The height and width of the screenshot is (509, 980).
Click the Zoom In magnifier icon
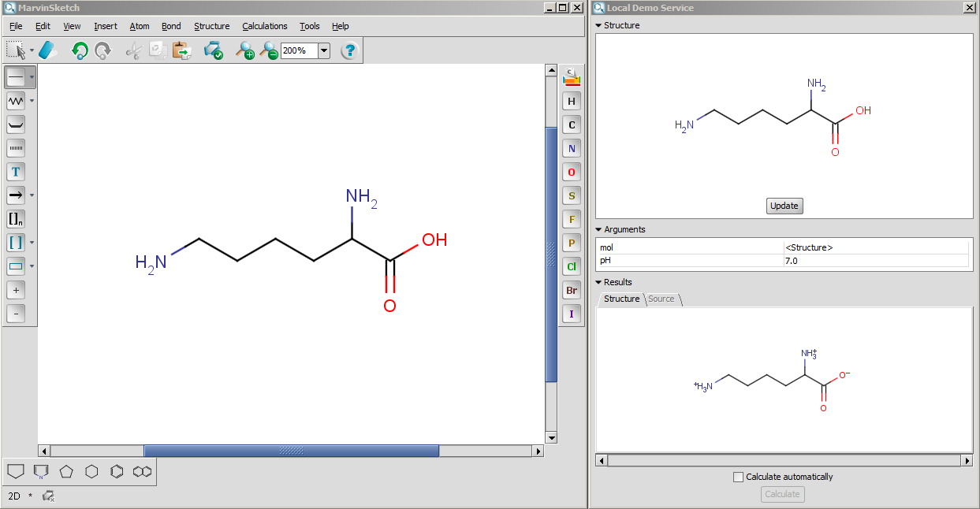(245, 51)
